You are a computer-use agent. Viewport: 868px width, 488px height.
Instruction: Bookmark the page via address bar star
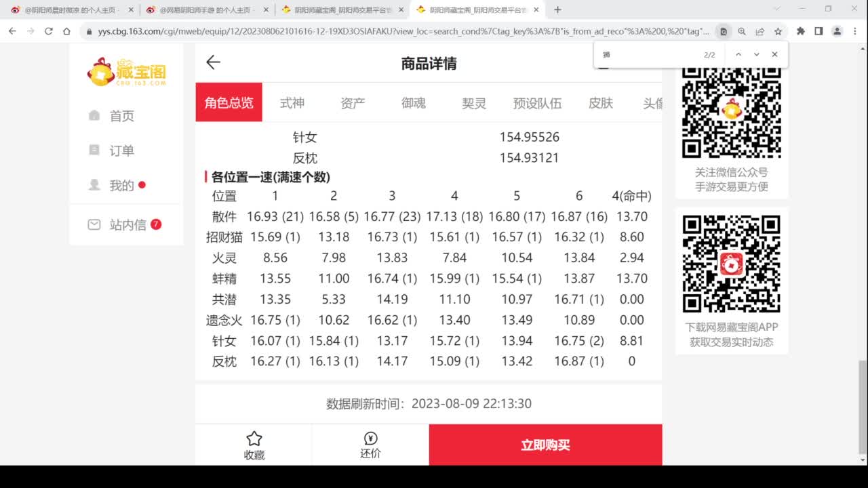pyautogui.click(x=777, y=31)
